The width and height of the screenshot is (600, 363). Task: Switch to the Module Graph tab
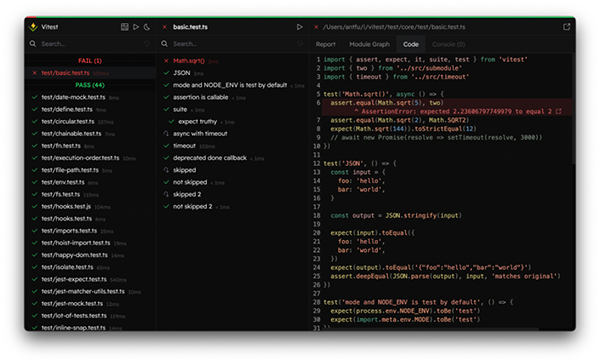[369, 44]
